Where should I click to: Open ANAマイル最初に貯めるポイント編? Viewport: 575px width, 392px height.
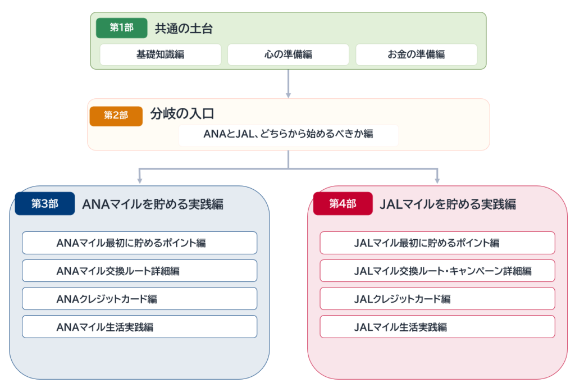[139, 243]
